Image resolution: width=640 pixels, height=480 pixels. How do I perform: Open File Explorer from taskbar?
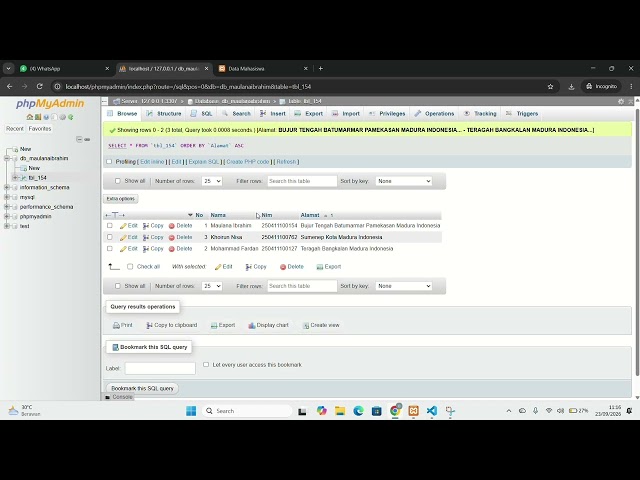click(340, 411)
